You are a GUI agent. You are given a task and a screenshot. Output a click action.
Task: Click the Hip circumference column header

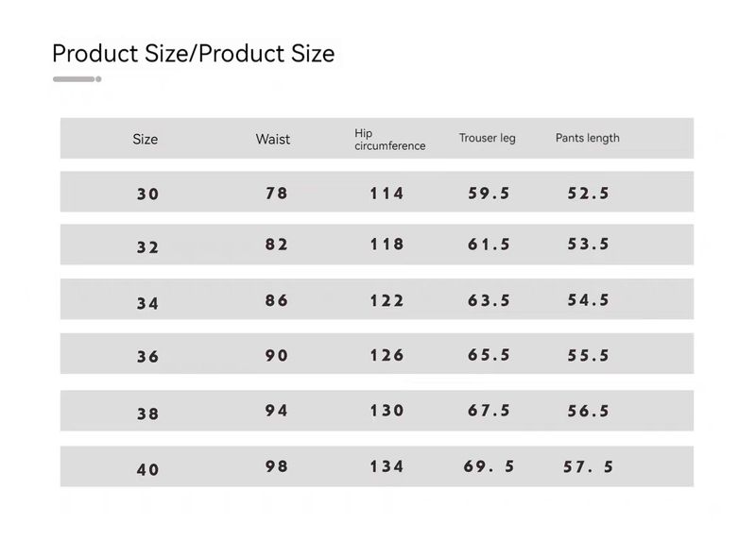coord(389,140)
